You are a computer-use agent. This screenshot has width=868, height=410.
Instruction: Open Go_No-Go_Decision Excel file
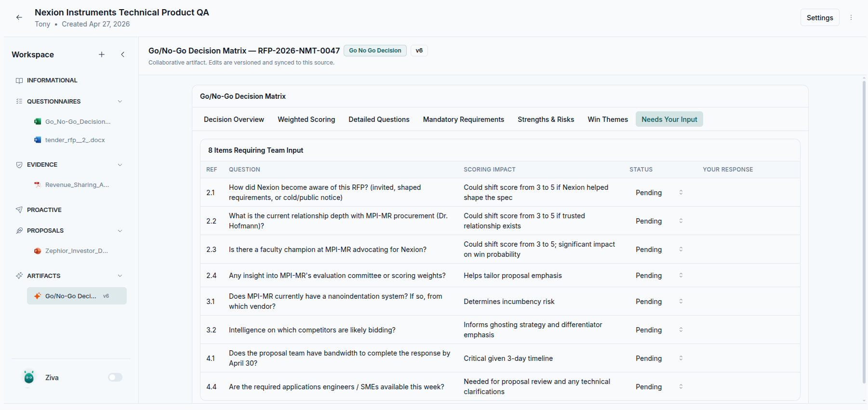point(77,121)
